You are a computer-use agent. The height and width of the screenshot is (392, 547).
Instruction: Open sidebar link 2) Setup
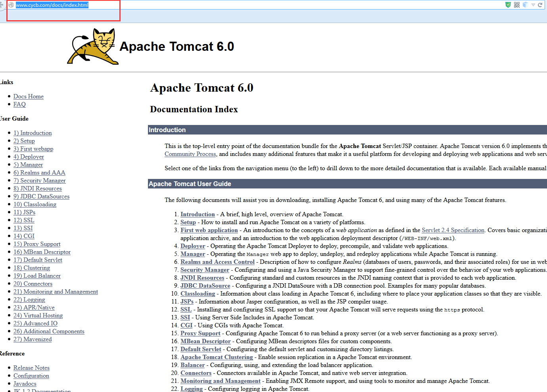point(24,141)
